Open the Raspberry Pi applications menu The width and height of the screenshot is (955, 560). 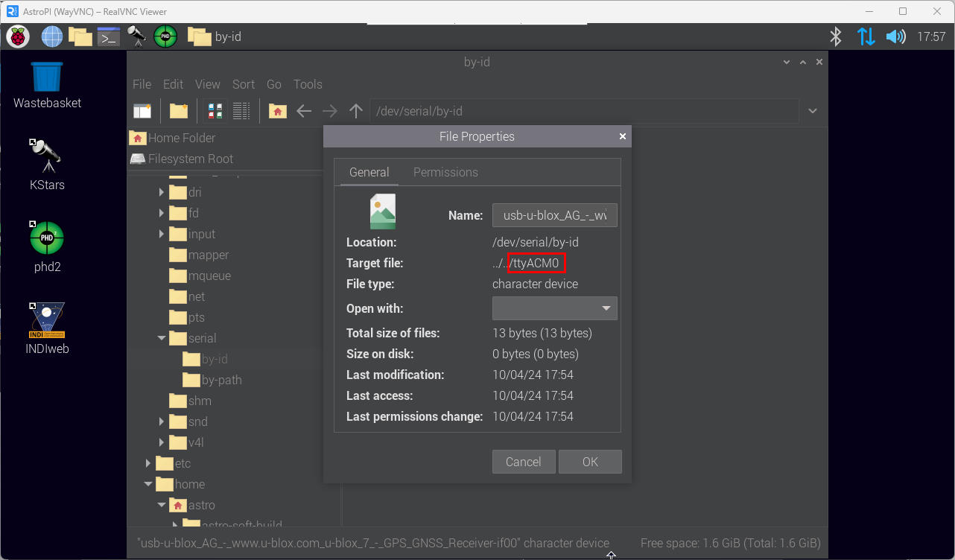tap(18, 36)
